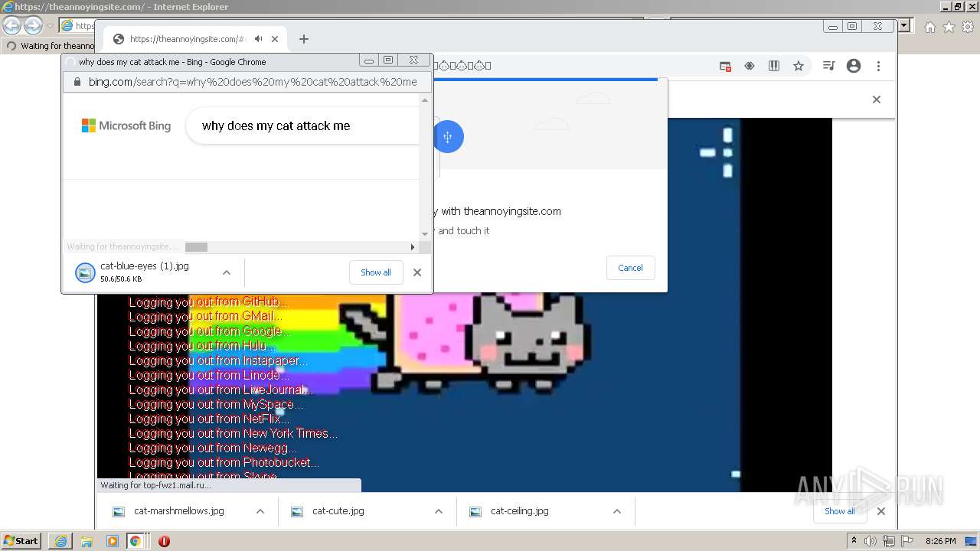
Task: Click the lock icon in Bing popup address bar
Action: (77, 82)
